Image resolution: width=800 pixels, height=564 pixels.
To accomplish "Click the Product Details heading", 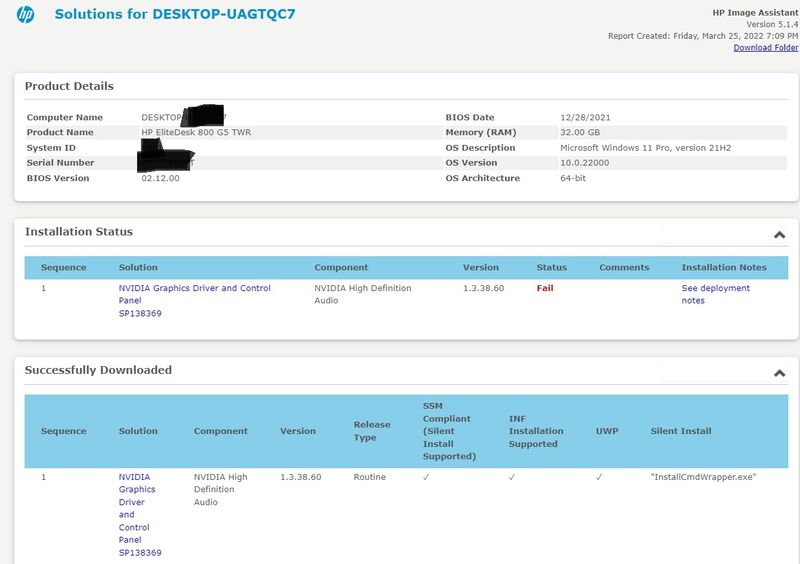I will pos(69,86).
